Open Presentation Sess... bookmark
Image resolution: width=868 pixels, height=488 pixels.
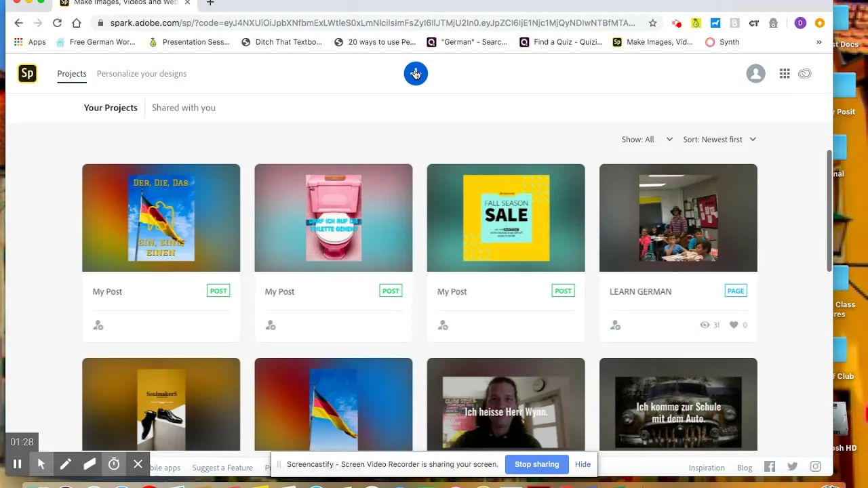(x=189, y=42)
